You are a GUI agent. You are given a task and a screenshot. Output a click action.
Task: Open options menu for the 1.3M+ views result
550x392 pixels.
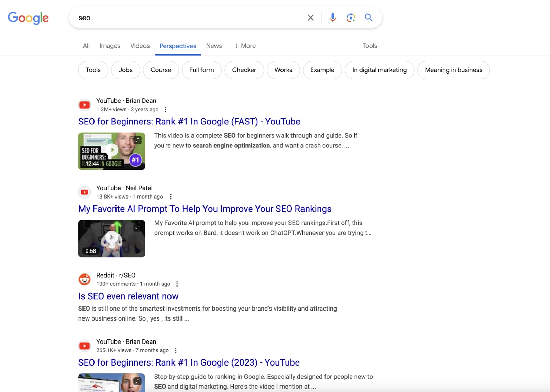point(166,109)
